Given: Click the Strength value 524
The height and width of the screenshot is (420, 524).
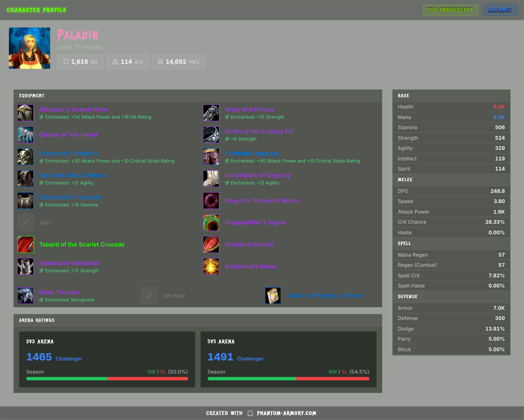Looking at the screenshot, I should [x=500, y=138].
